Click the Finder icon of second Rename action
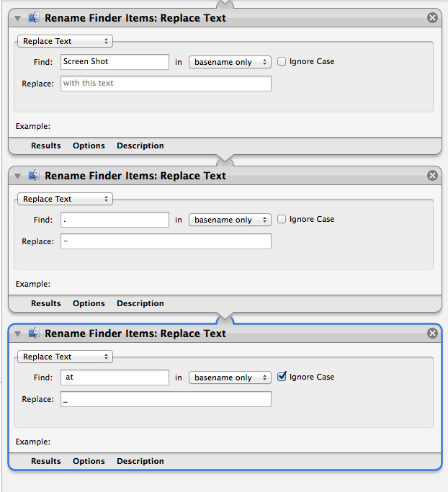The image size is (448, 492). pyautogui.click(x=34, y=175)
